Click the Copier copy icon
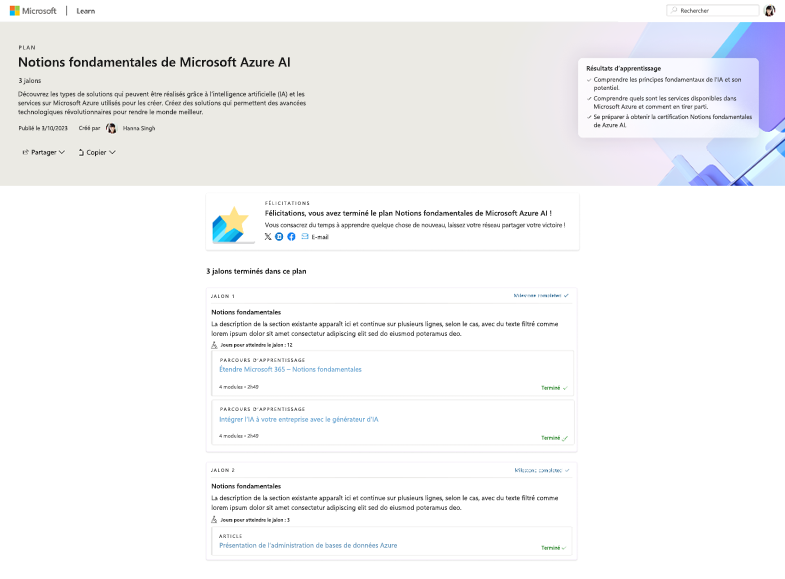Viewport: 785px width, 579px height. 81,152
